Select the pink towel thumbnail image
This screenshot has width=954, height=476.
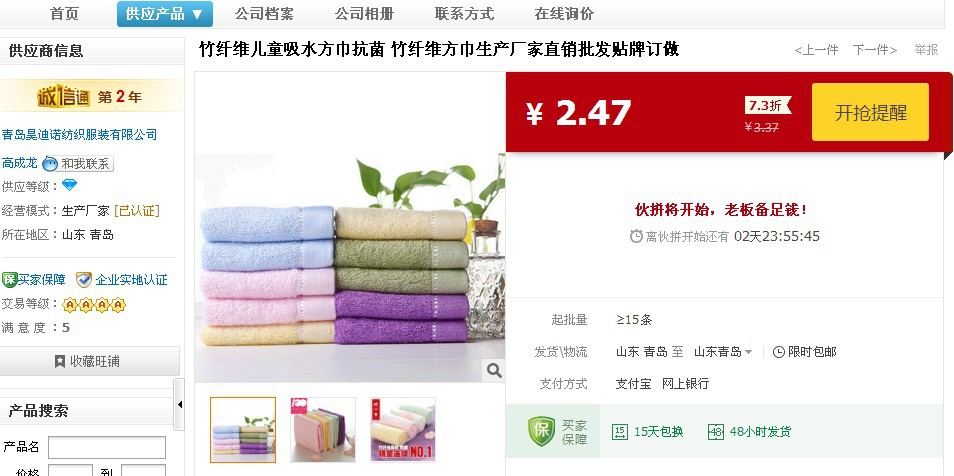coord(322,430)
